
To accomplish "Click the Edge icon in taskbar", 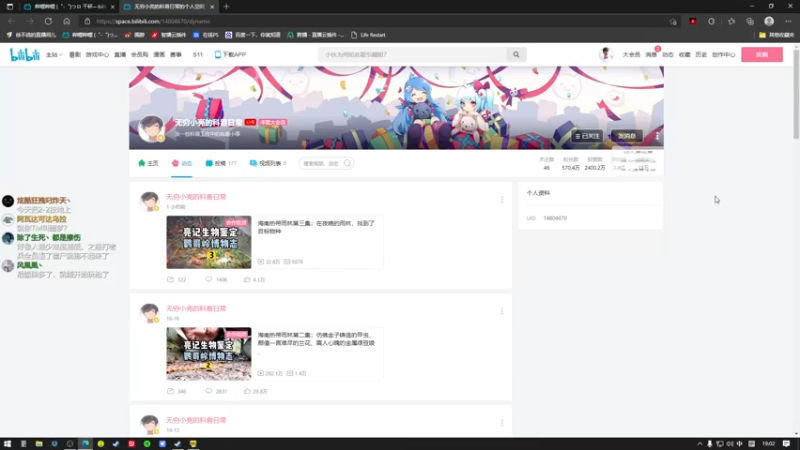I will 85,444.
